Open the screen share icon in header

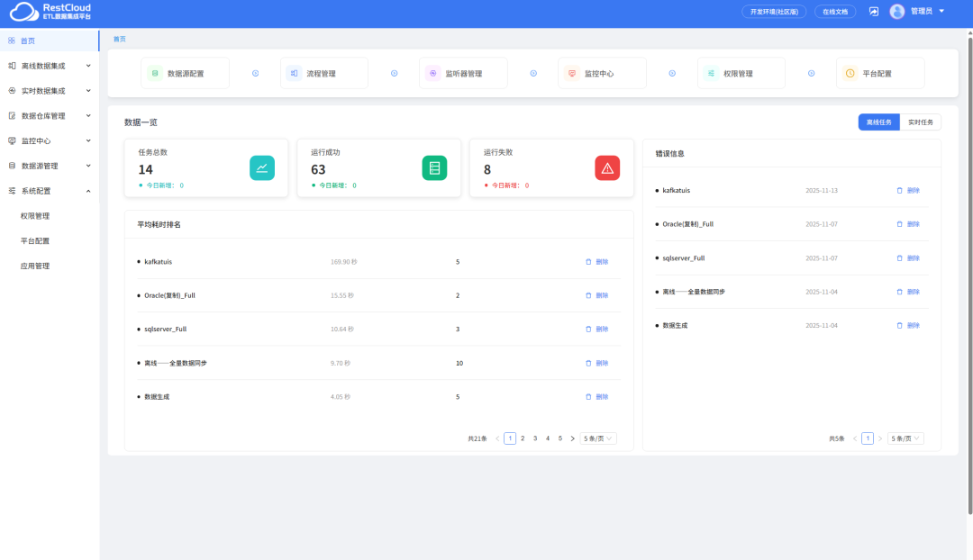(874, 11)
